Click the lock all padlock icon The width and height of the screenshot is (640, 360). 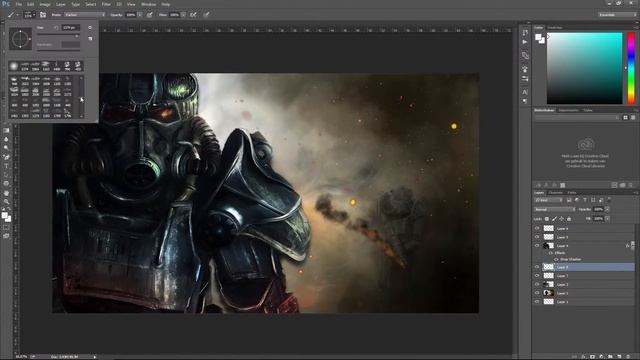[x=569, y=219]
